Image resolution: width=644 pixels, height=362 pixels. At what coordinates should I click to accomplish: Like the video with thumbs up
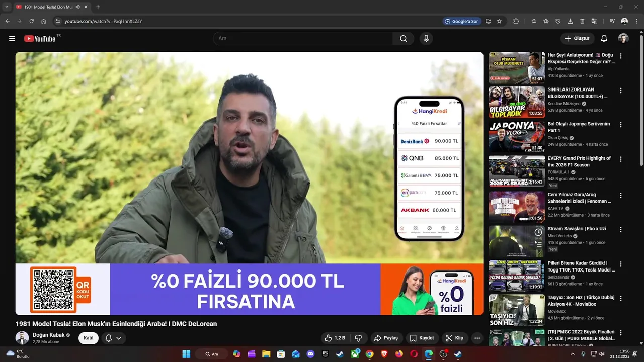click(x=335, y=338)
